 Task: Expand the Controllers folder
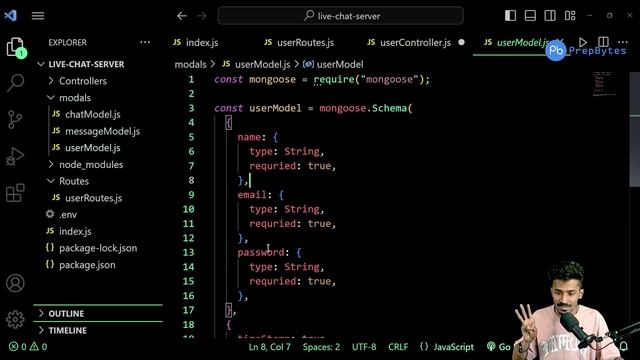point(83,81)
